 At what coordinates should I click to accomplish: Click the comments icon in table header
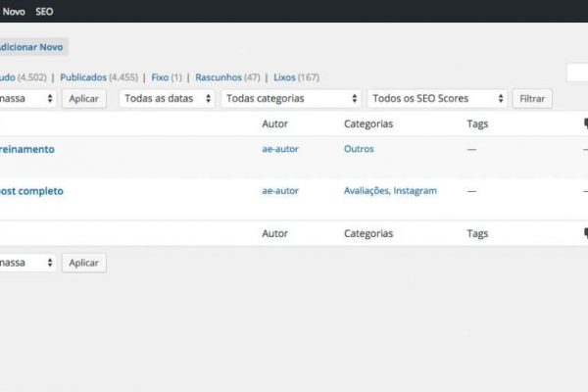(x=584, y=124)
